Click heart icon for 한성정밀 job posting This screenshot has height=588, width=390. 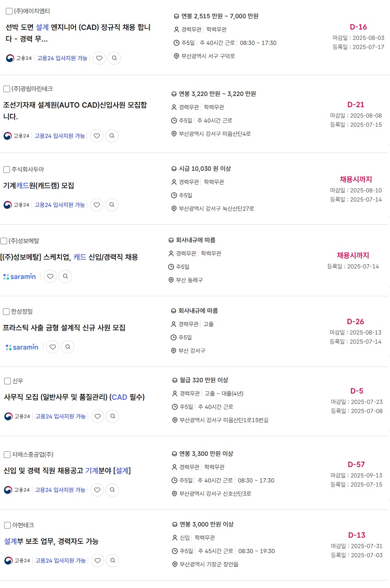[53, 347]
